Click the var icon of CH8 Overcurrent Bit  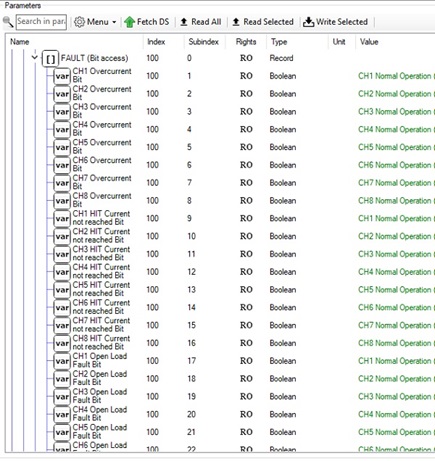coord(62,201)
